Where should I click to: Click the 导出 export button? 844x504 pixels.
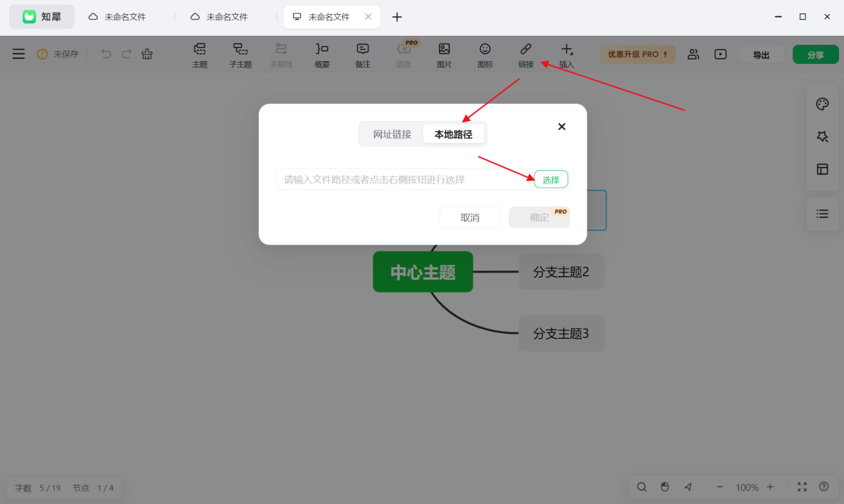pos(761,55)
